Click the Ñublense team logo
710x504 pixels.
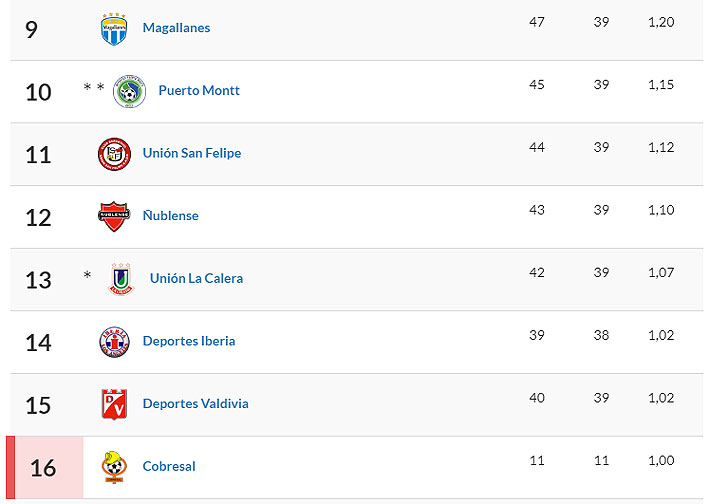114,216
